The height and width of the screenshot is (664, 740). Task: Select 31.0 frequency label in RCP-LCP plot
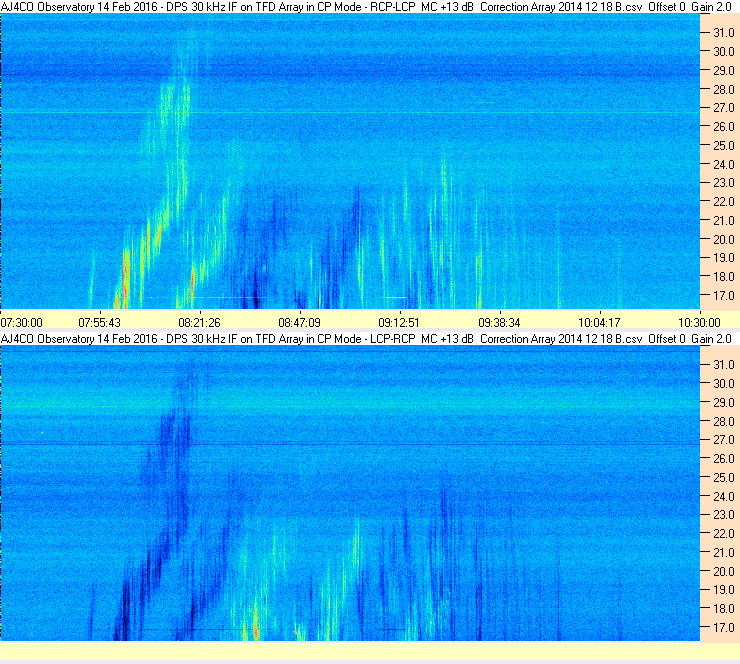click(x=724, y=33)
